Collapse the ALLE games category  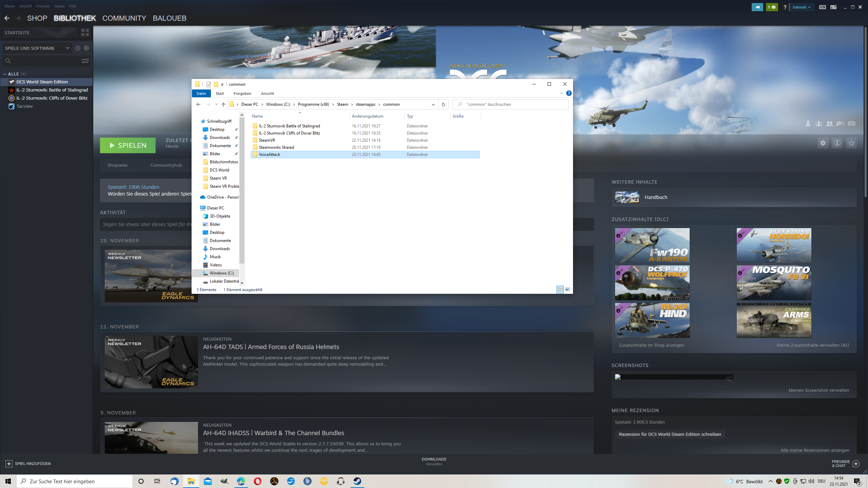5,74
